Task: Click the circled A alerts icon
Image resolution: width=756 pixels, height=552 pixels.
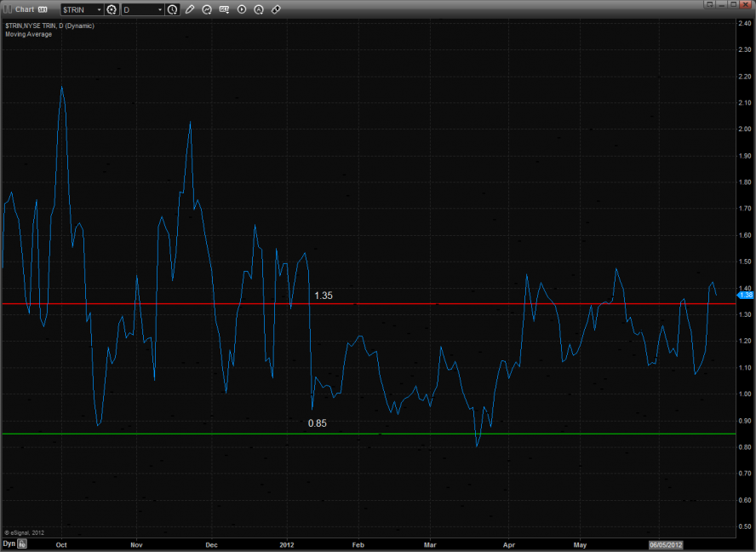Action: [259, 9]
